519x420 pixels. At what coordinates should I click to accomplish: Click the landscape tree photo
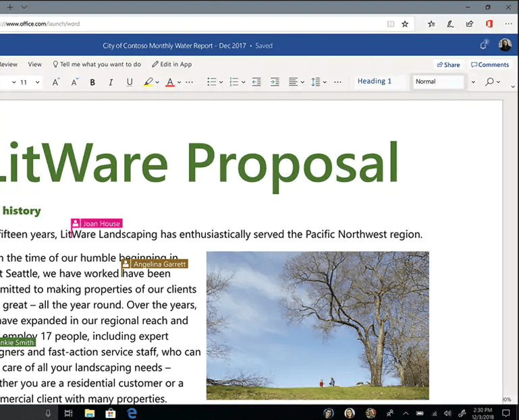pyautogui.click(x=318, y=326)
